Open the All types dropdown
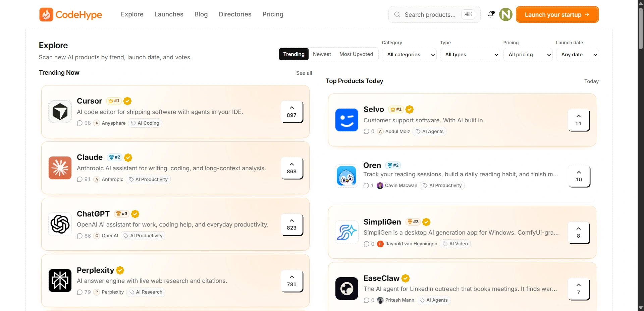The height and width of the screenshot is (311, 644). 470,55
